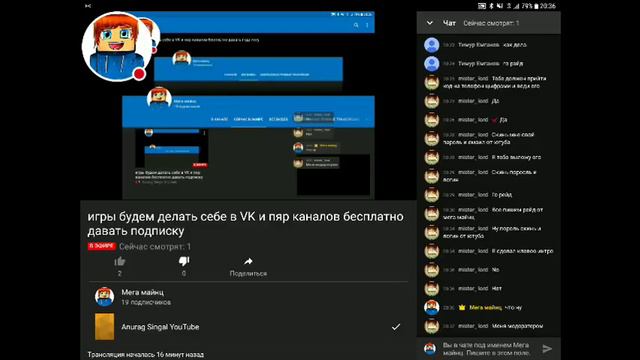Click the СЕЙЧАС В ЭФИРЕ tab inside the video
The width and height of the screenshot is (640, 360).
(248, 119)
